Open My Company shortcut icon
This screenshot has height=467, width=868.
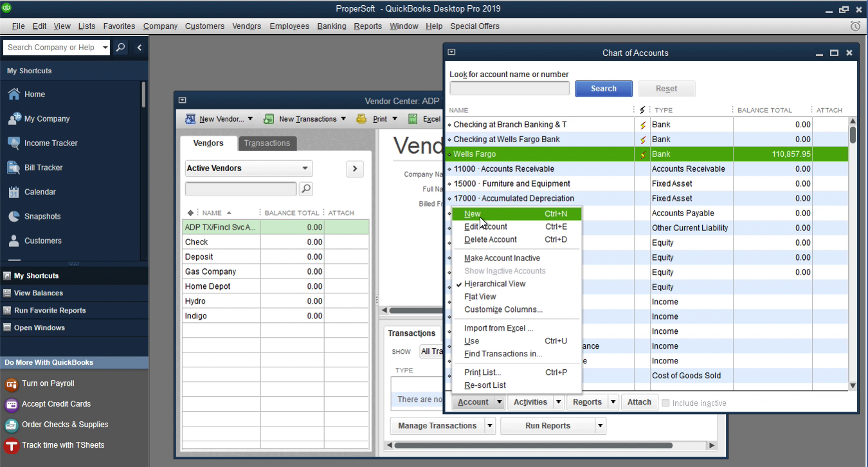tap(14, 118)
